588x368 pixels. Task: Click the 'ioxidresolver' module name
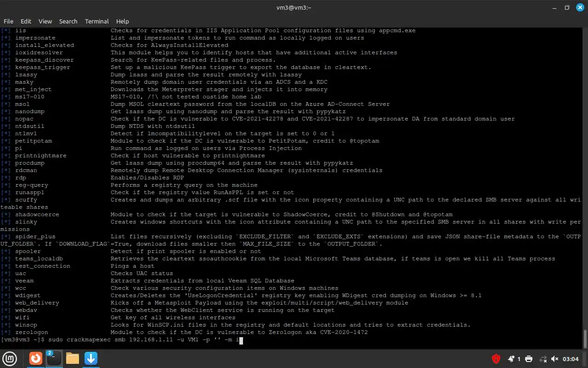click(x=39, y=52)
